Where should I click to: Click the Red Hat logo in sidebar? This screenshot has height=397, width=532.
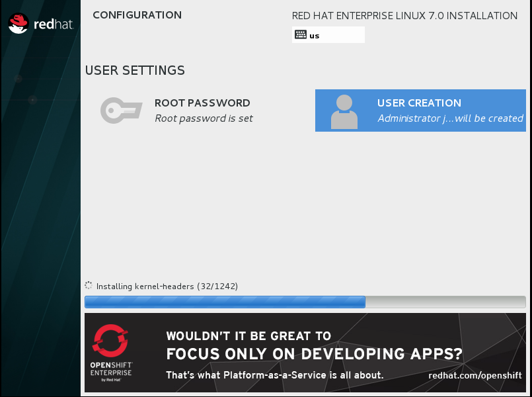41,24
